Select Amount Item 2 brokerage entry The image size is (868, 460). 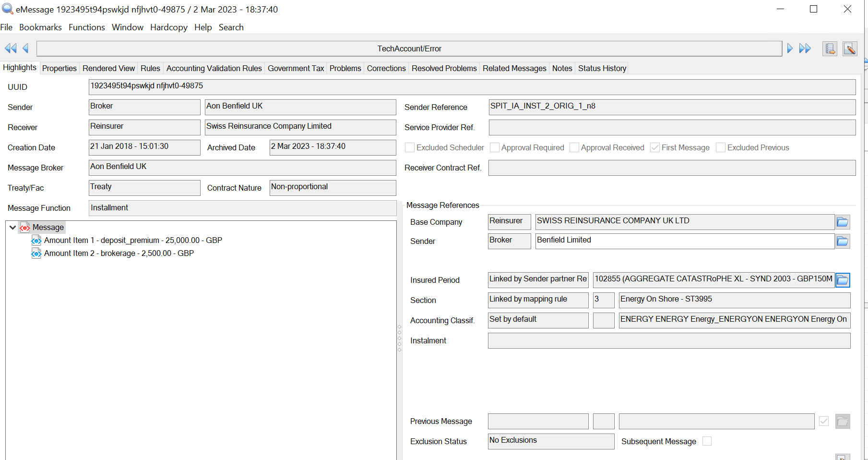119,253
